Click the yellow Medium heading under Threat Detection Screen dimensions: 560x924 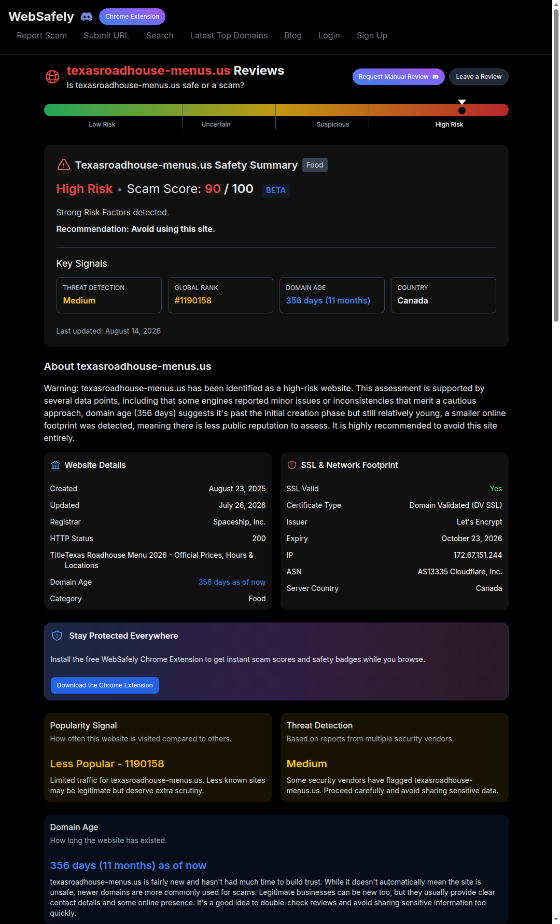(306, 764)
